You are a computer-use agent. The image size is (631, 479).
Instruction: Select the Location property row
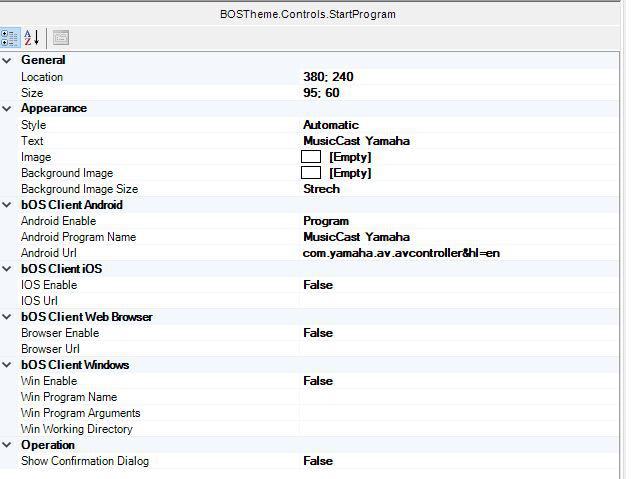click(42, 77)
